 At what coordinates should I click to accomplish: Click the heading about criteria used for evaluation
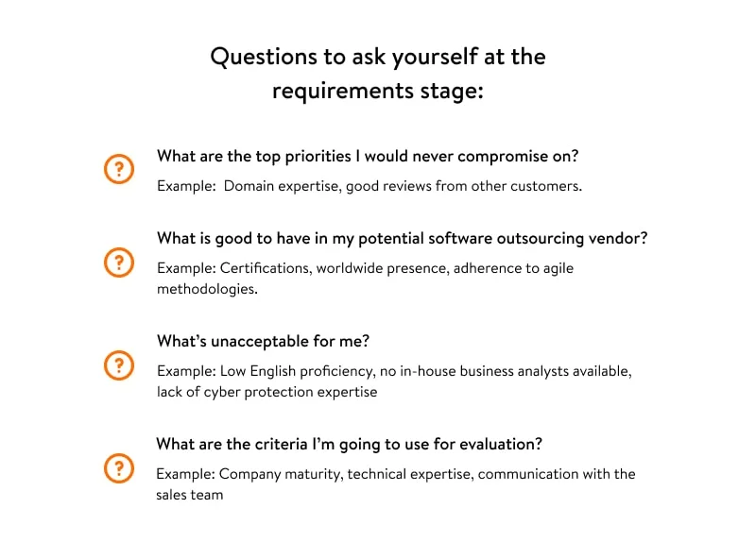pos(349,444)
